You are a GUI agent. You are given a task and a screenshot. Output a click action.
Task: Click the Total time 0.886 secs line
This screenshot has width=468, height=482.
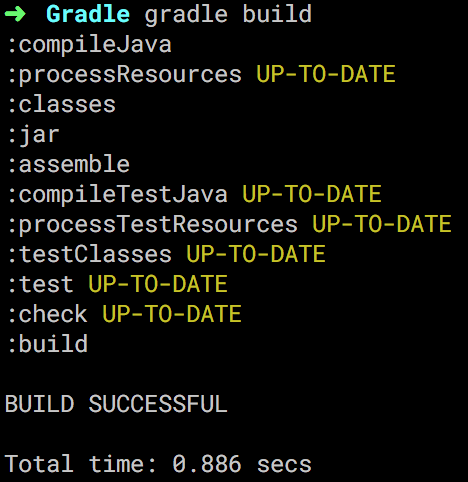[158, 464]
